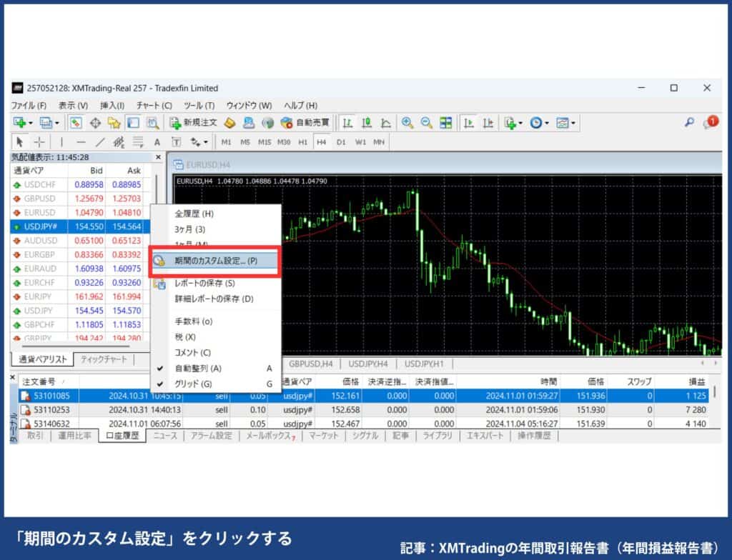
Task: Toggle 自動売買 auto trading button
Action: pyautogui.click(x=306, y=123)
